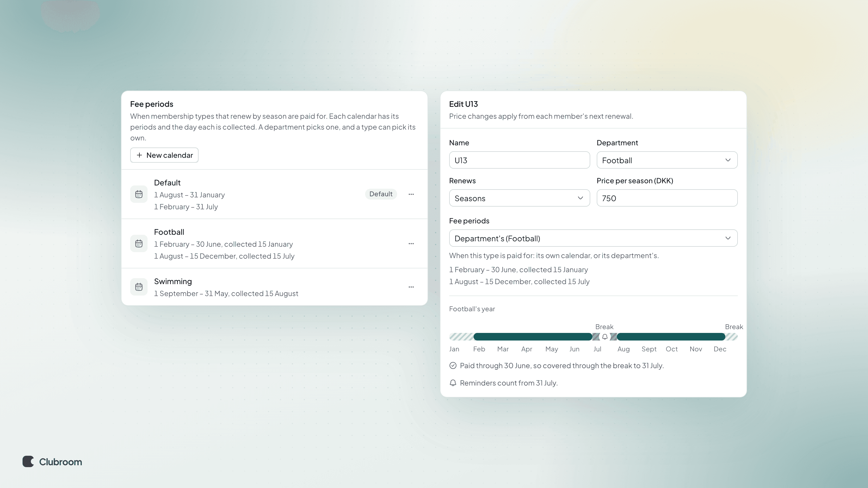
Task: Click the calendar icon of the Swimming row
Action: click(139, 287)
